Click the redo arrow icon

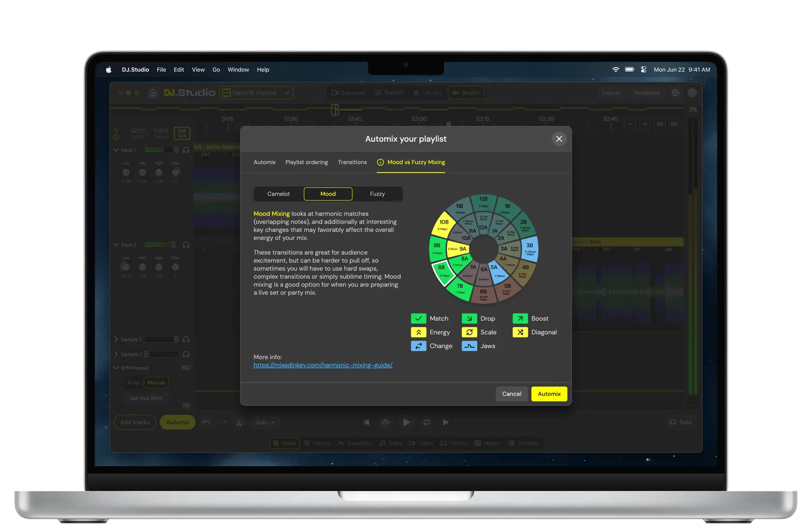pos(223,422)
